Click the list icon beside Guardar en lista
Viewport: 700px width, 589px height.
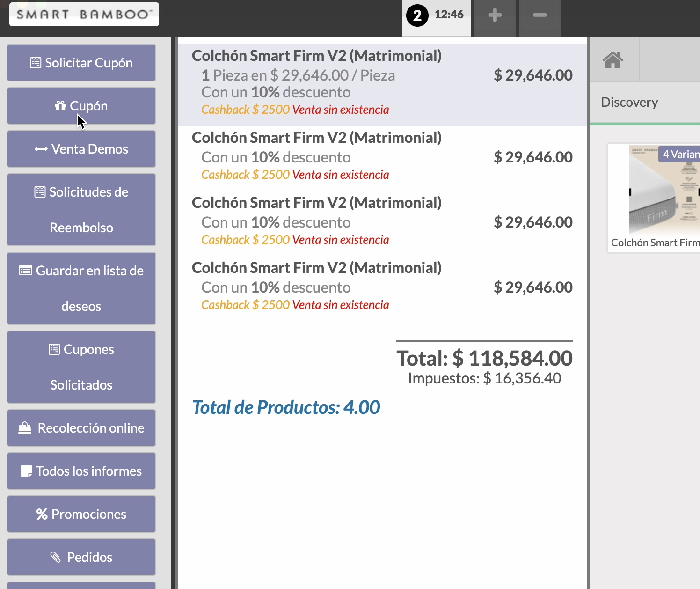click(25, 271)
